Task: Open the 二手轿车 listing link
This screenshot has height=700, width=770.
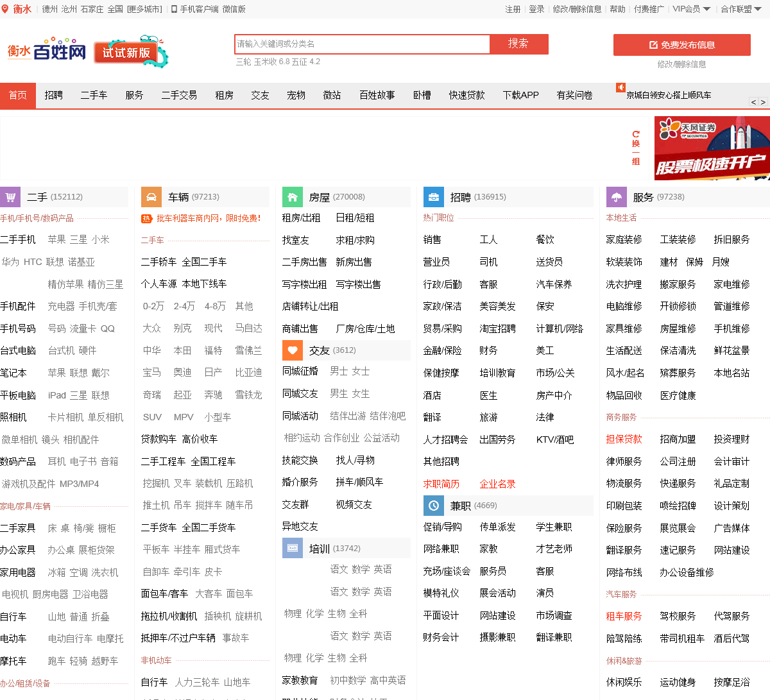Action: click(158, 262)
